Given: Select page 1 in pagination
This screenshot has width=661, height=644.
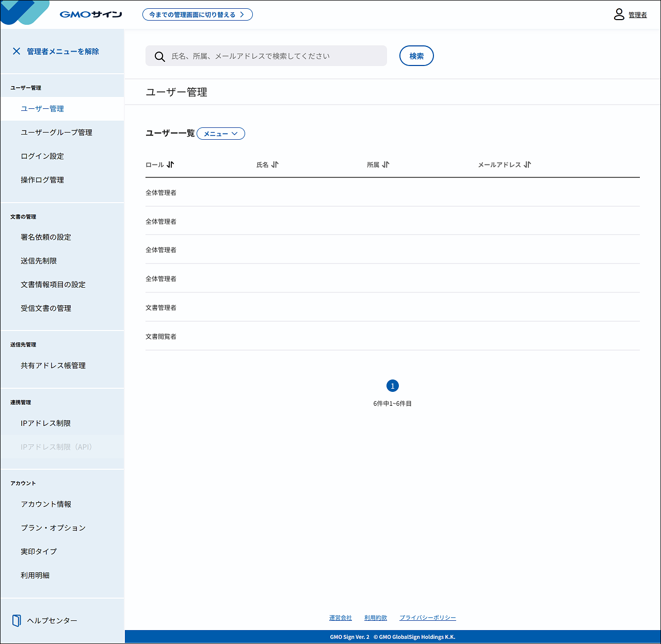Looking at the screenshot, I should [x=393, y=386].
